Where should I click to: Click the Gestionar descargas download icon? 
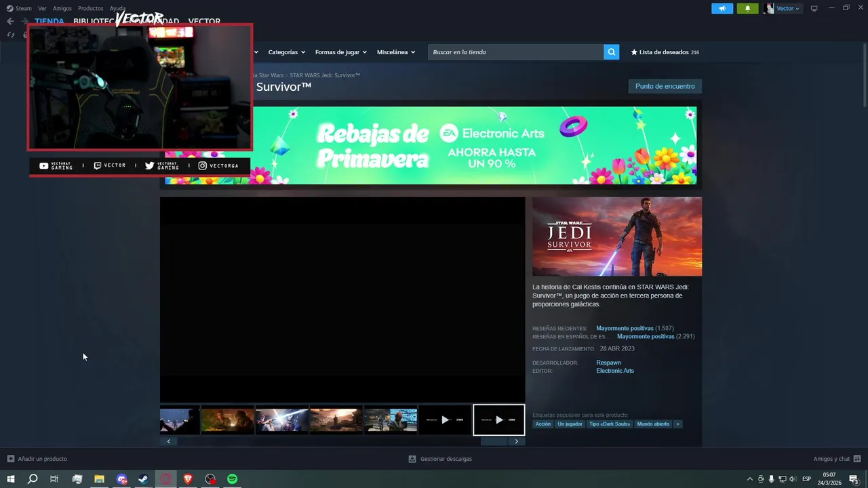pos(412,459)
